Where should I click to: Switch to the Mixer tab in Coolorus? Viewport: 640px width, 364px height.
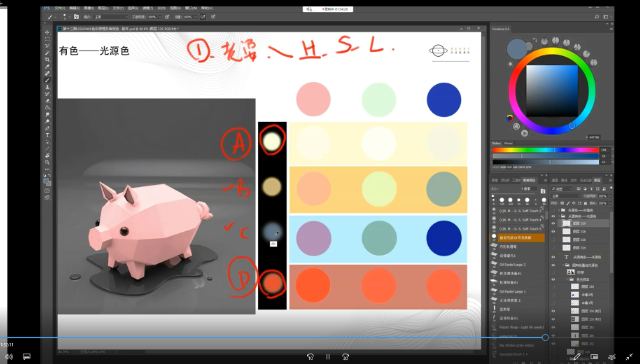[509, 143]
